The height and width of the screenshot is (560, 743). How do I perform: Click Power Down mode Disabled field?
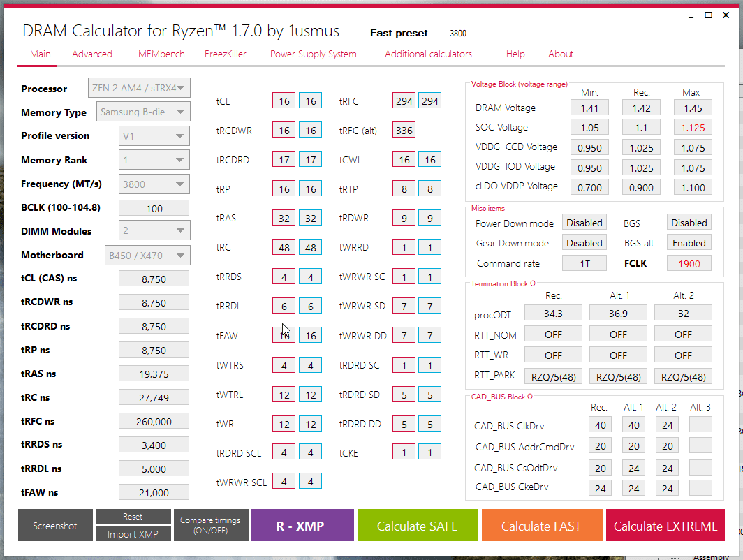pyautogui.click(x=584, y=223)
